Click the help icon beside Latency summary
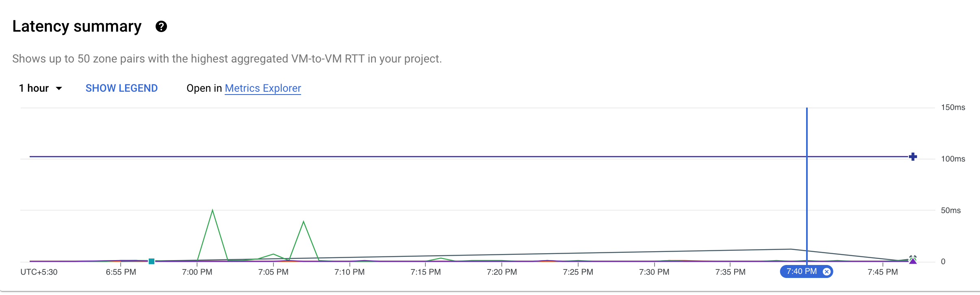The width and height of the screenshot is (980, 295). (161, 27)
